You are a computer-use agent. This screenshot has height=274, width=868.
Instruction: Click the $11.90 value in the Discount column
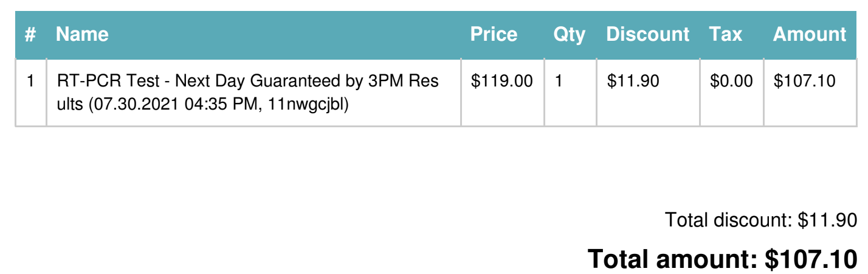tap(633, 80)
